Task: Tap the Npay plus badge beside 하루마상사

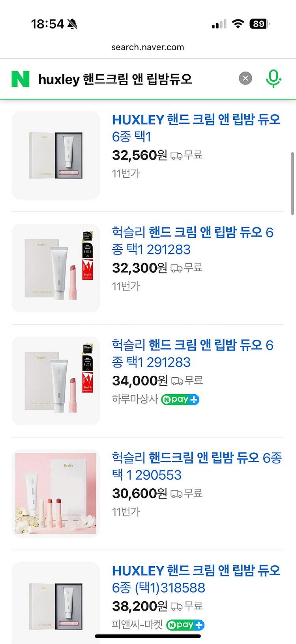Action: pyautogui.click(x=180, y=399)
